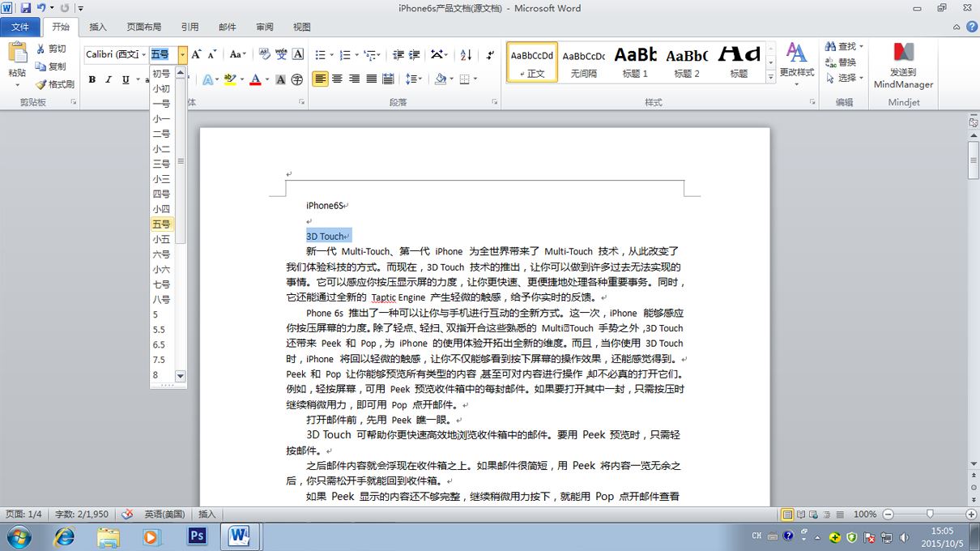
Task: Click the Clear Formatting icon
Action: 264,54
